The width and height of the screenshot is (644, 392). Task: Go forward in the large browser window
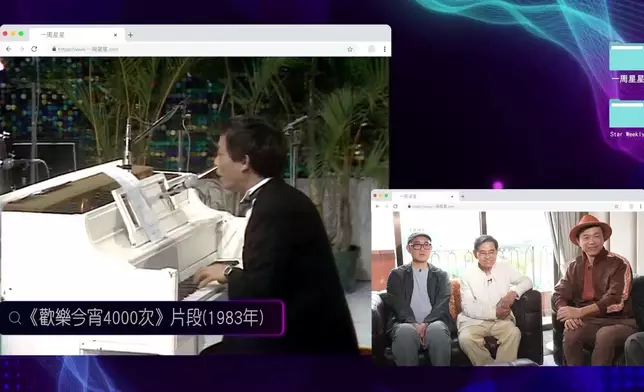tap(22, 49)
